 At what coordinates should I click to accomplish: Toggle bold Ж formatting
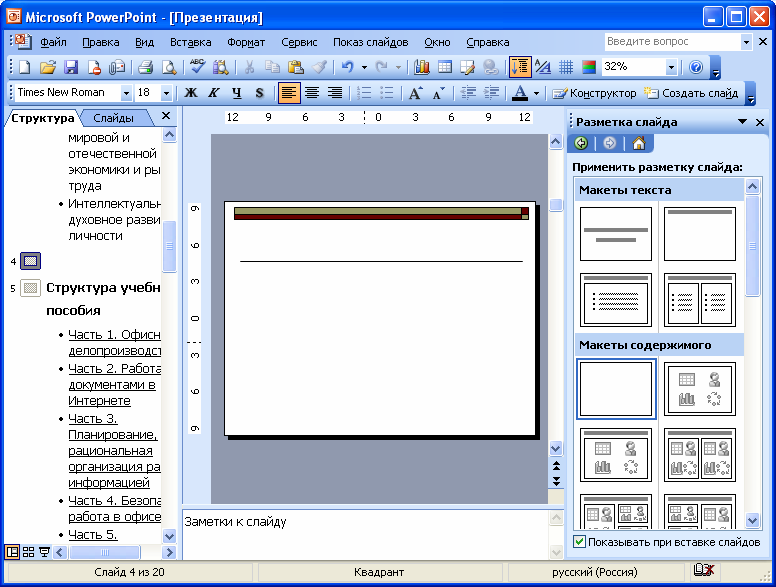pos(191,93)
